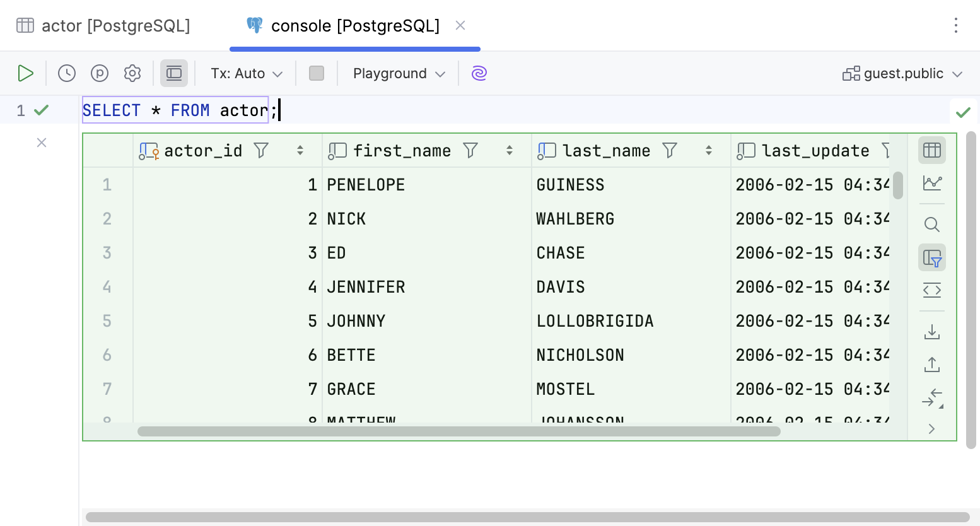
Task: Open the compare data icon
Action: point(931,397)
